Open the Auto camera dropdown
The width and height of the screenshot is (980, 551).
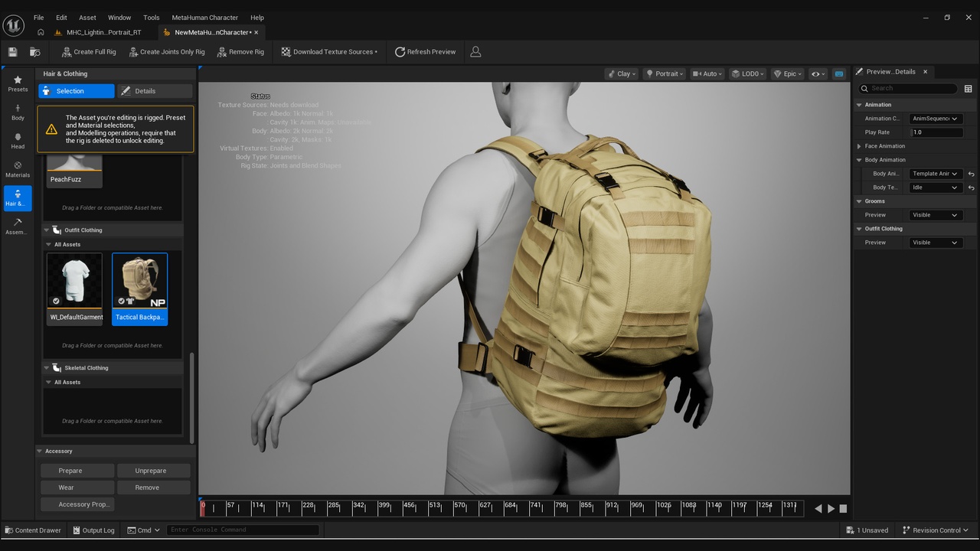pyautogui.click(x=707, y=74)
